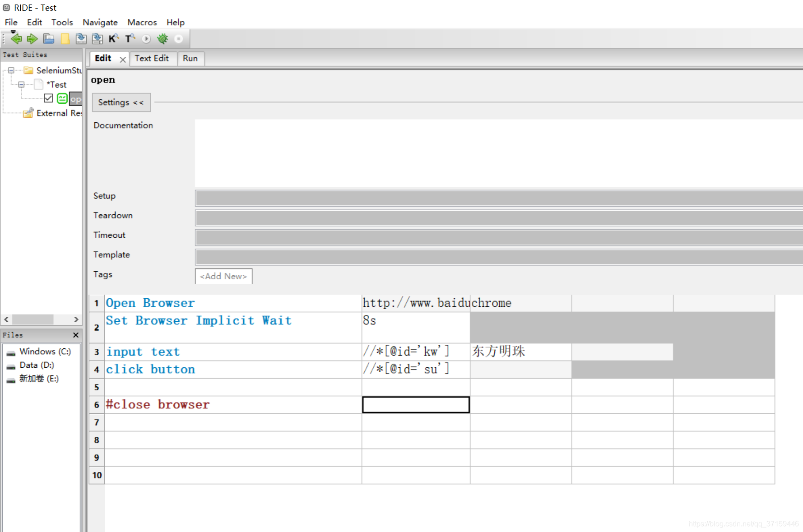This screenshot has height=532, width=803.
Task: Select the Data (D:) drive in Files panel
Action: coord(36,365)
